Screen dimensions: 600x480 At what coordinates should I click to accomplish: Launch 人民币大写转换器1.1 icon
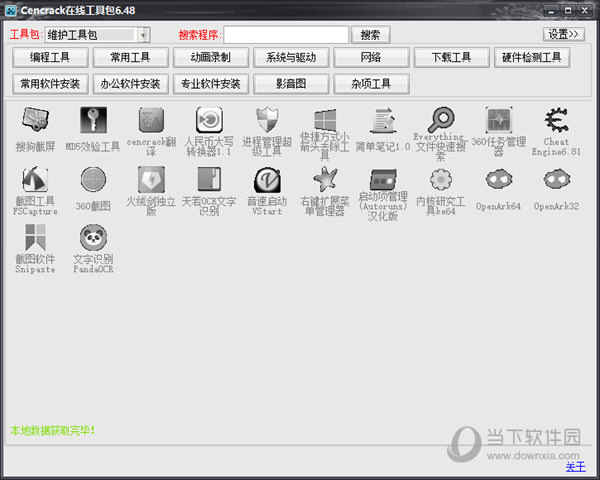point(209,120)
